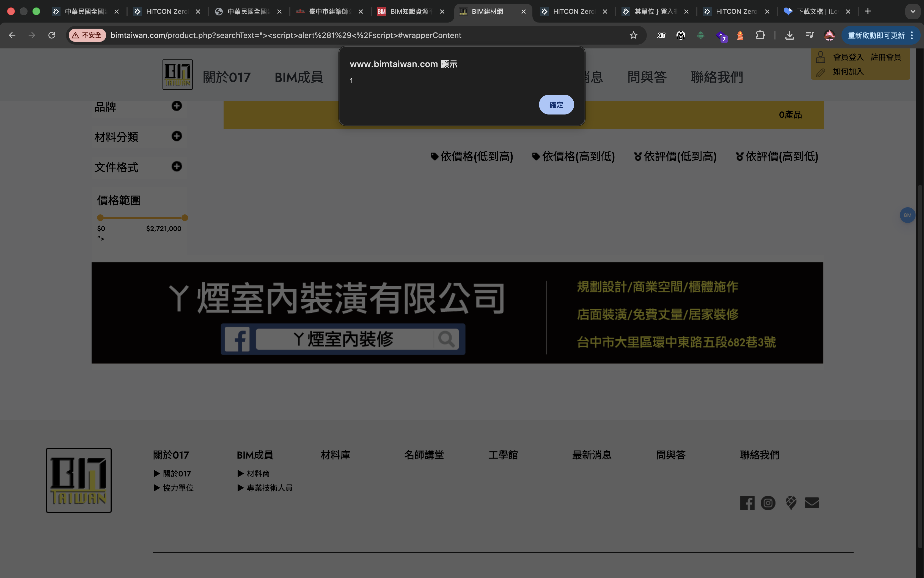924x578 pixels.
Task: Open the browser profile avatar
Action: 829,35
